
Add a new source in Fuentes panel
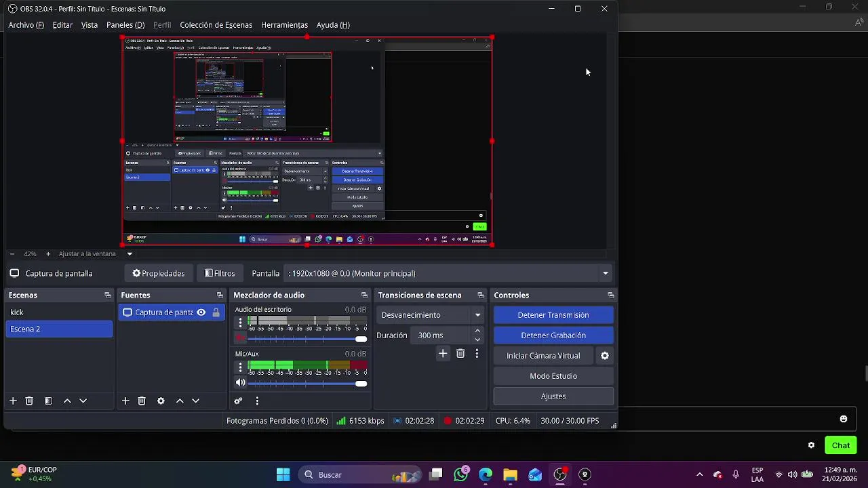click(125, 401)
